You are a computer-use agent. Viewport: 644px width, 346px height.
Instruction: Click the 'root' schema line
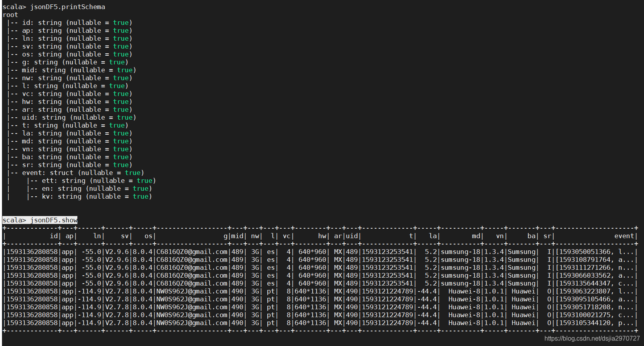10,15
